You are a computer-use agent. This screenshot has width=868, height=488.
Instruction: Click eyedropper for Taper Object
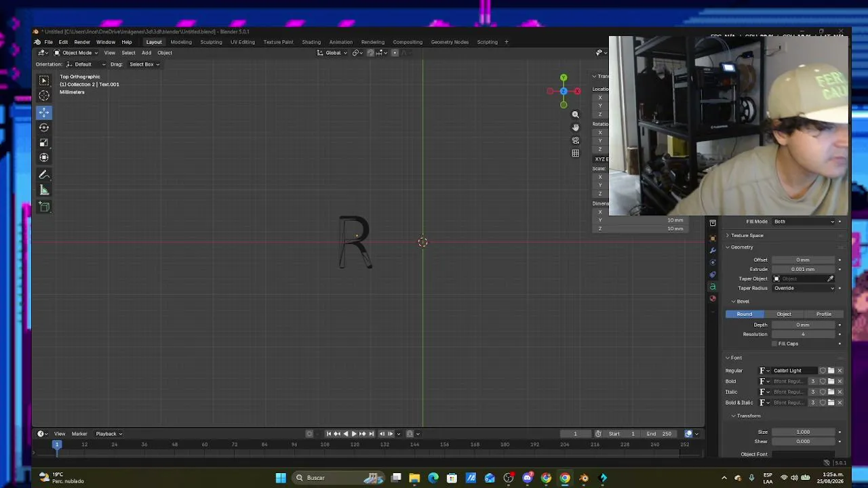pyautogui.click(x=830, y=279)
